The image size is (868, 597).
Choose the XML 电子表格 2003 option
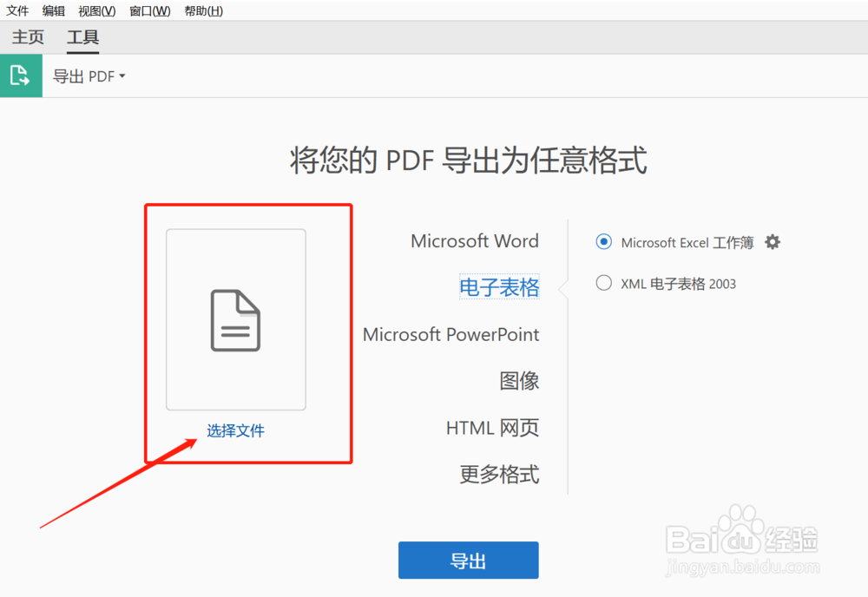pos(603,283)
